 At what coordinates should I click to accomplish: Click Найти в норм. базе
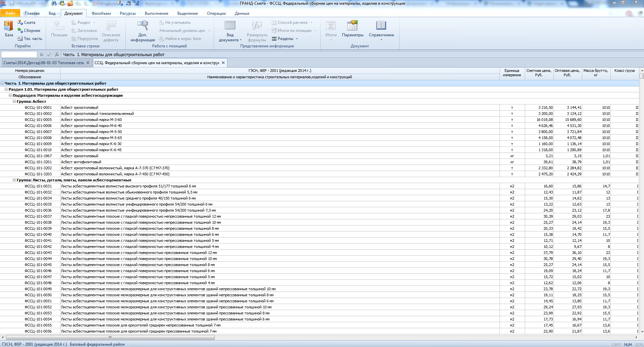point(180,39)
